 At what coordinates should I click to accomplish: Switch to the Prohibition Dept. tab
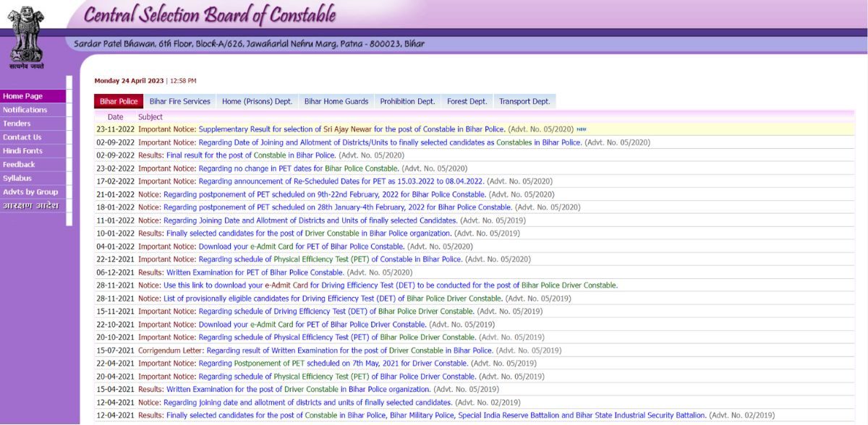tap(408, 102)
